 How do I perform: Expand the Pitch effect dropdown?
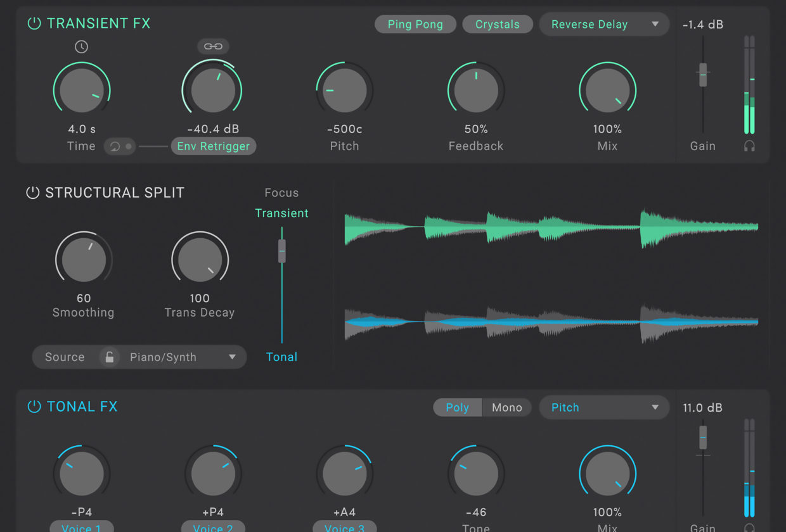point(604,408)
